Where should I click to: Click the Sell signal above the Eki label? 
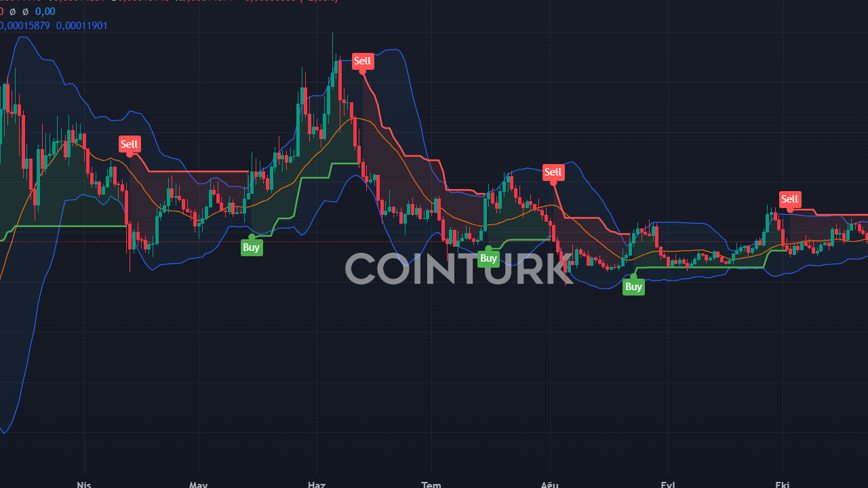pos(789,199)
